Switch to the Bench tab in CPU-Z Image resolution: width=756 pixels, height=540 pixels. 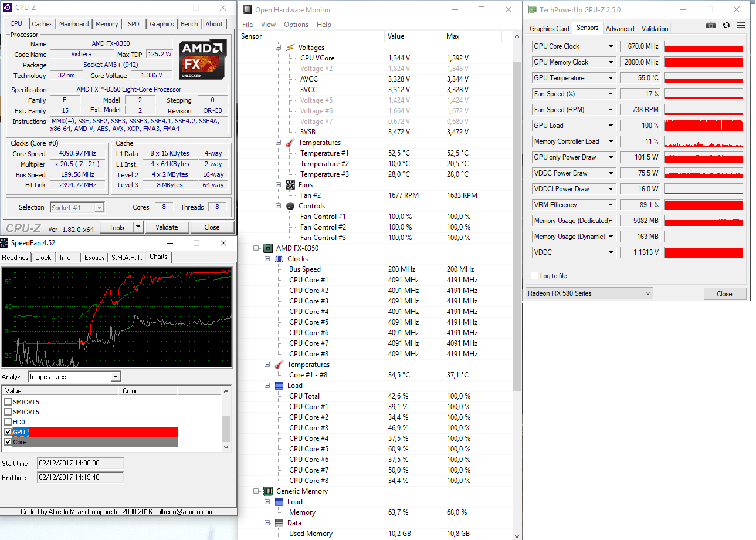[x=189, y=24]
